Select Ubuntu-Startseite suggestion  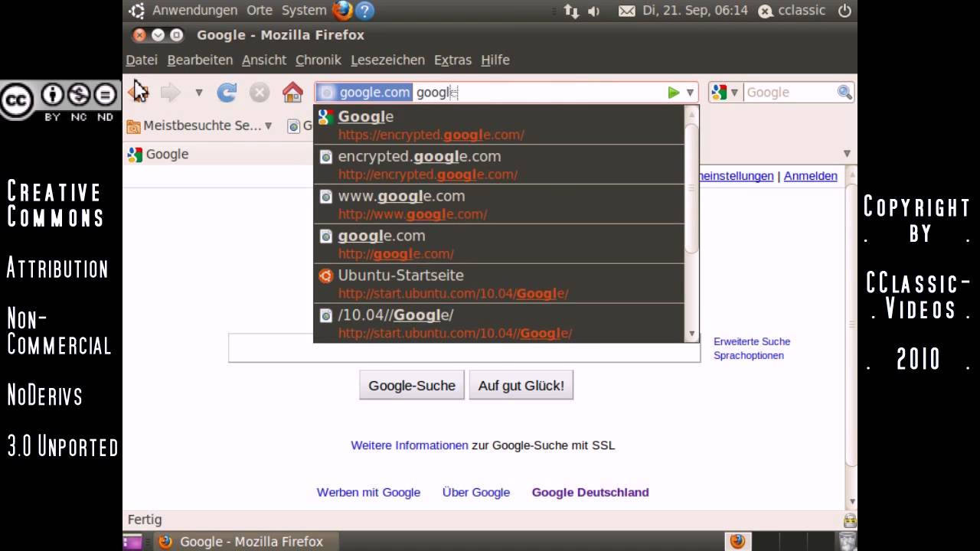coord(498,284)
